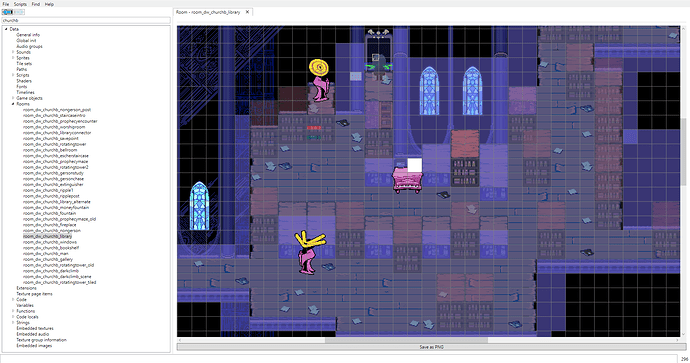Click the left arrow of horizontal scrollbar

[x=180, y=340]
